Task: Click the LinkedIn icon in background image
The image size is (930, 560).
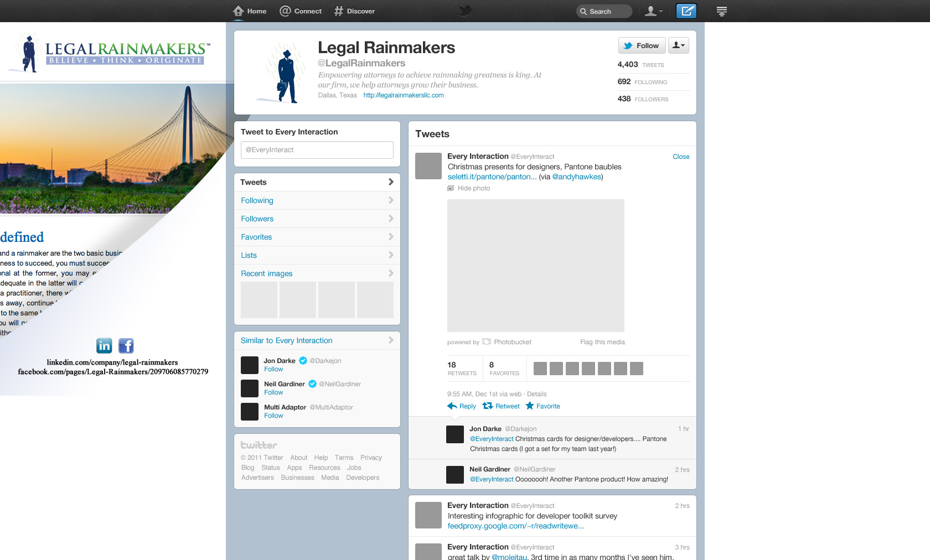Action: point(104,346)
